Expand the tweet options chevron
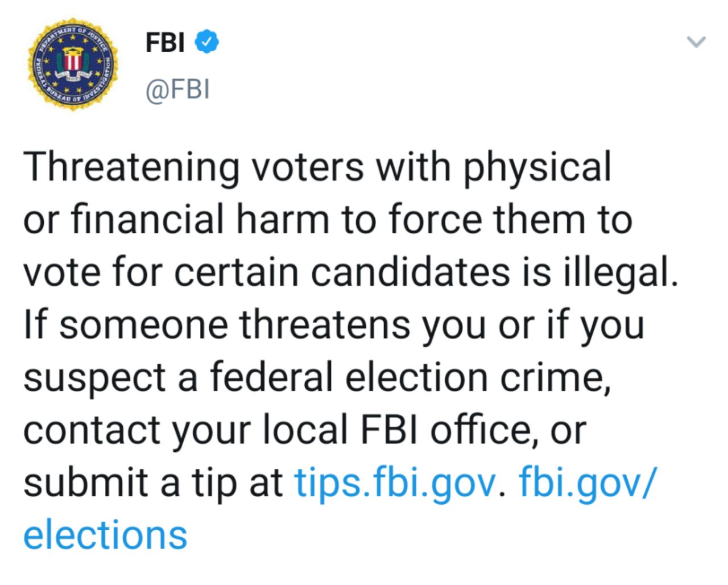This screenshot has width=728, height=585. pyautogui.click(x=696, y=42)
